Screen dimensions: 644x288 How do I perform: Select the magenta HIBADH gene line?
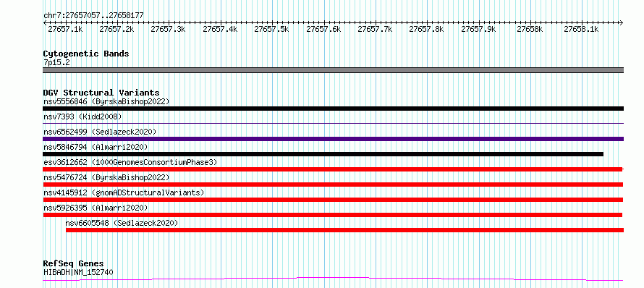[x=333, y=279]
